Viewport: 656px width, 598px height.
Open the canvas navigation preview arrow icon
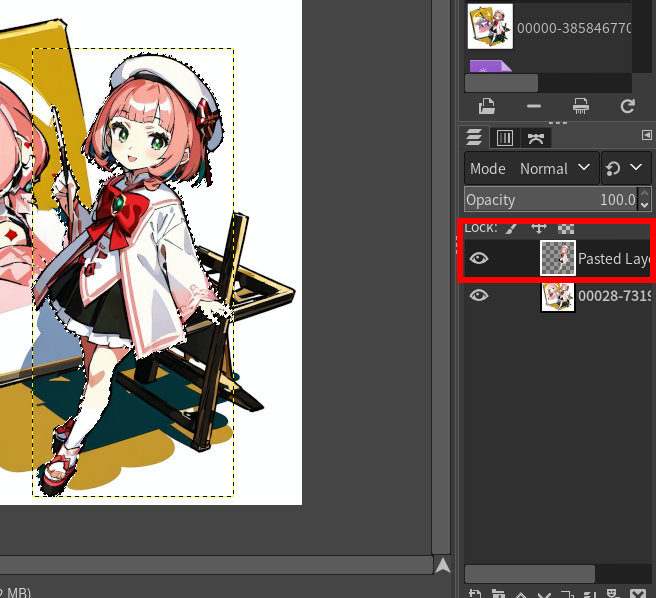(443, 565)
